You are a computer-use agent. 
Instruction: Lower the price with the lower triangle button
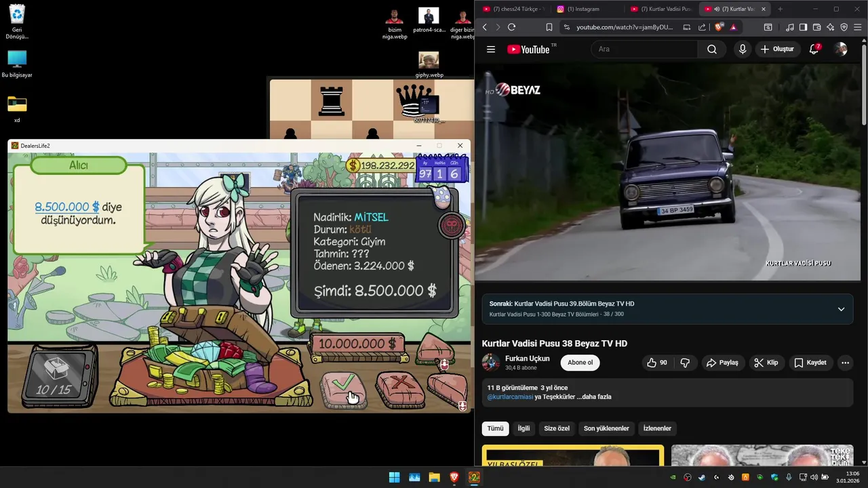pyautogui.click(x=448, y=389)
